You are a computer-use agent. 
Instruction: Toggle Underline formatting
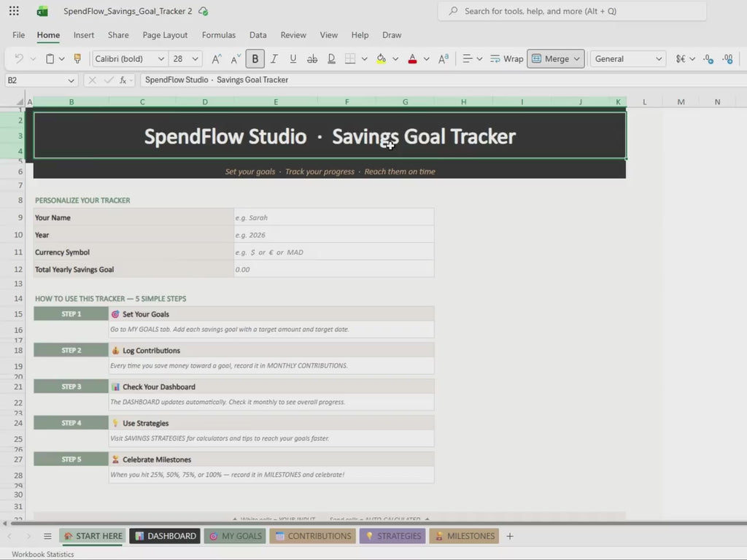coord(293,58)
